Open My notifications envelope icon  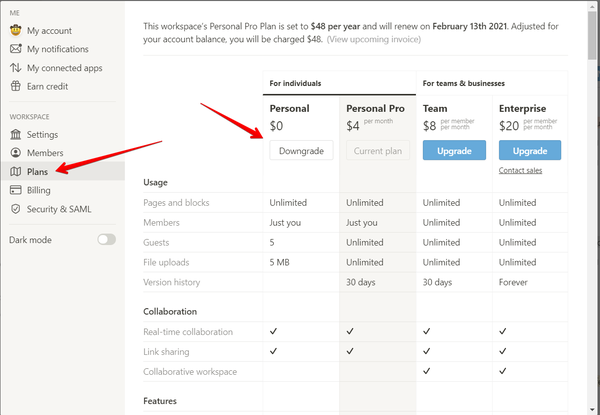click(x=15, y=49)
